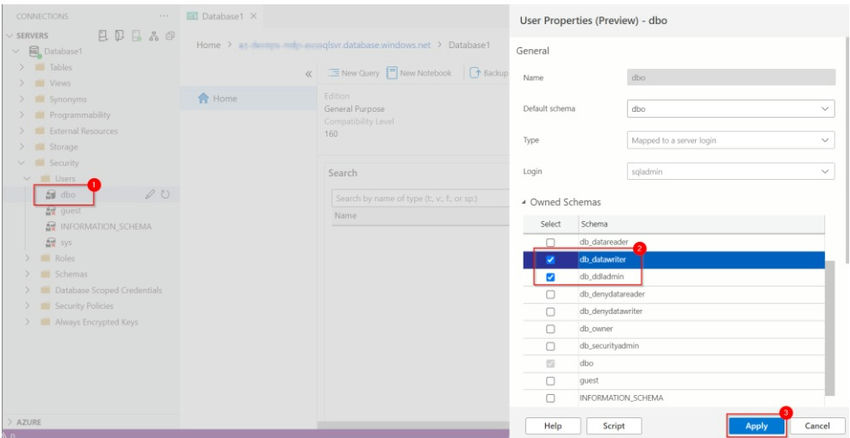Viewport: 850px width, 438px height.
Task: Click the Name field showing dbo
Action: tap(730, 78)
